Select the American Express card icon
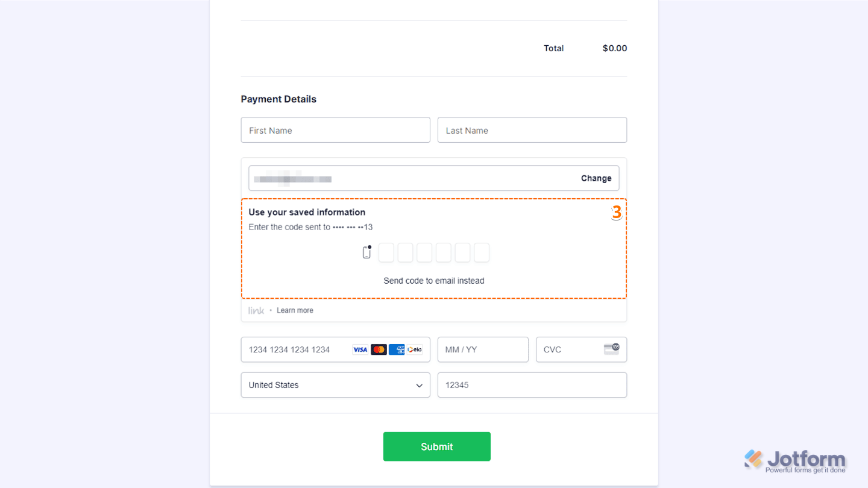This screenshot has width=868, height=488. pos(396,349)
